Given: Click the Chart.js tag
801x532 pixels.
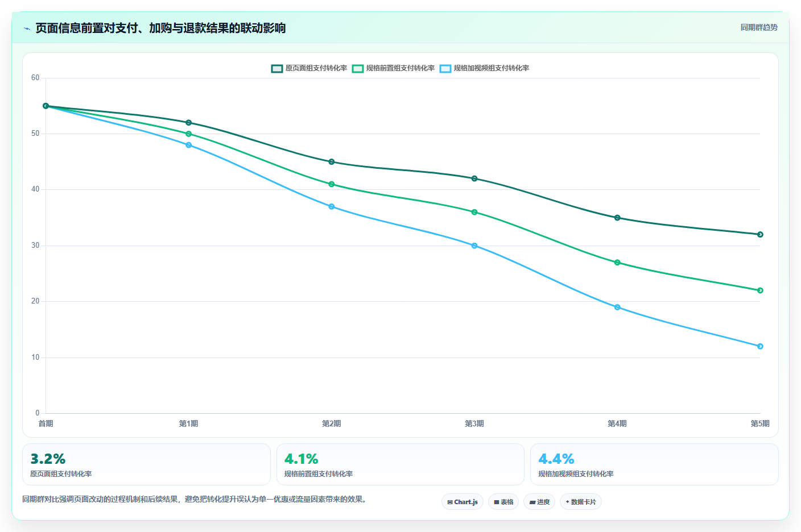Looking at the screenshot, I should [x=463, y=502].
